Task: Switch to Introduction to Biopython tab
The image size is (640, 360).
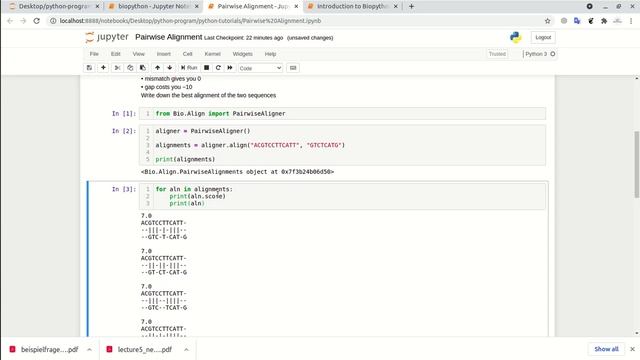Action: click(351, 7)
